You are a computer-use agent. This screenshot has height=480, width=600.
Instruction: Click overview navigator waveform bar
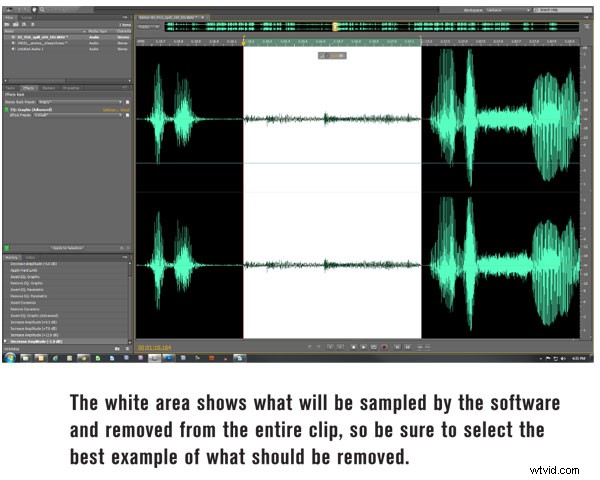click(372, 26)
